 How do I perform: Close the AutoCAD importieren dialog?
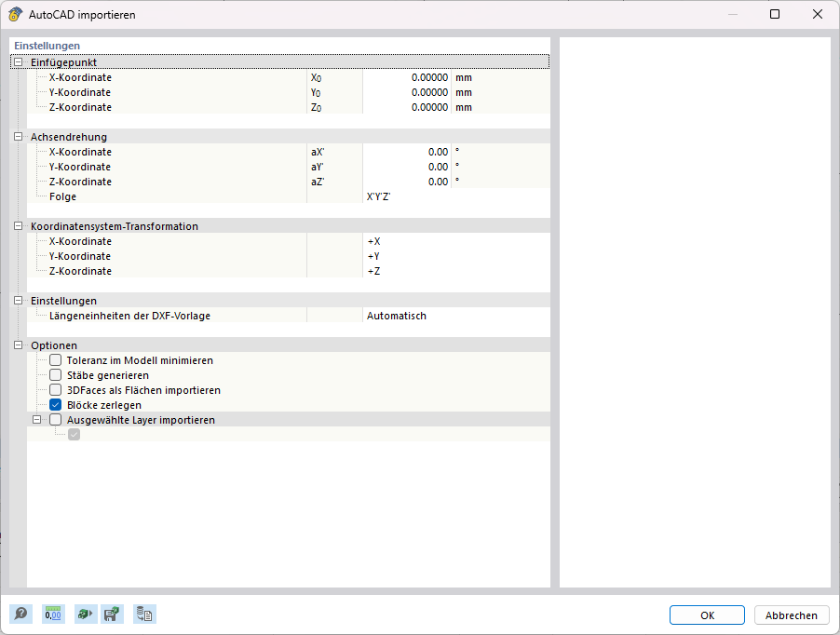pos(818,15)
